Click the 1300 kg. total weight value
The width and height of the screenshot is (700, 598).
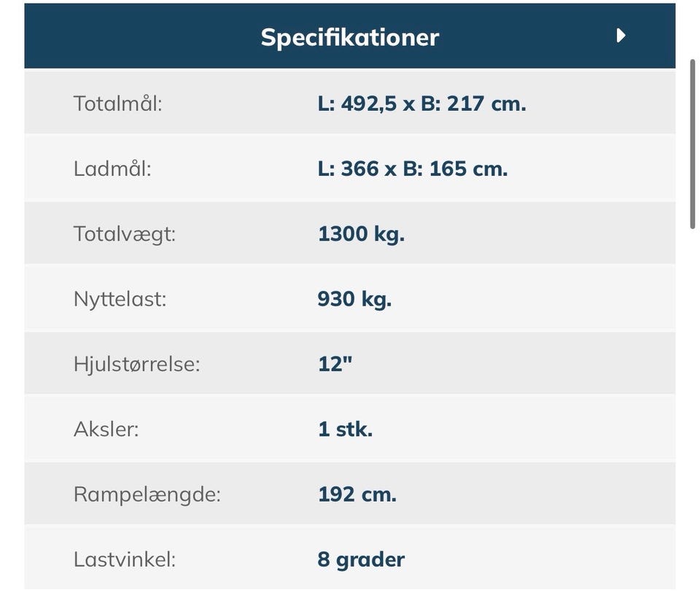click(361, 234)
